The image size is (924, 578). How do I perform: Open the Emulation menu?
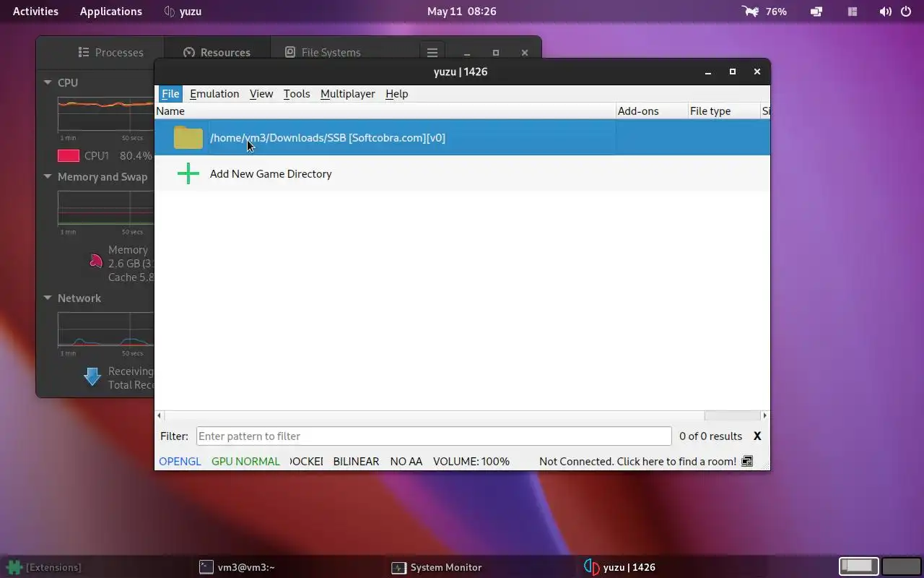(214, 93)
